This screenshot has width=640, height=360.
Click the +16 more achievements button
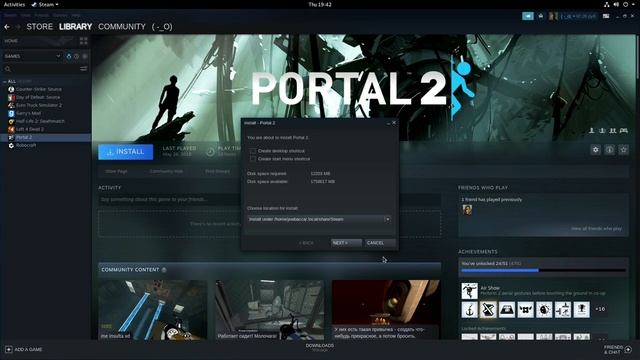(x=600, y=309)
